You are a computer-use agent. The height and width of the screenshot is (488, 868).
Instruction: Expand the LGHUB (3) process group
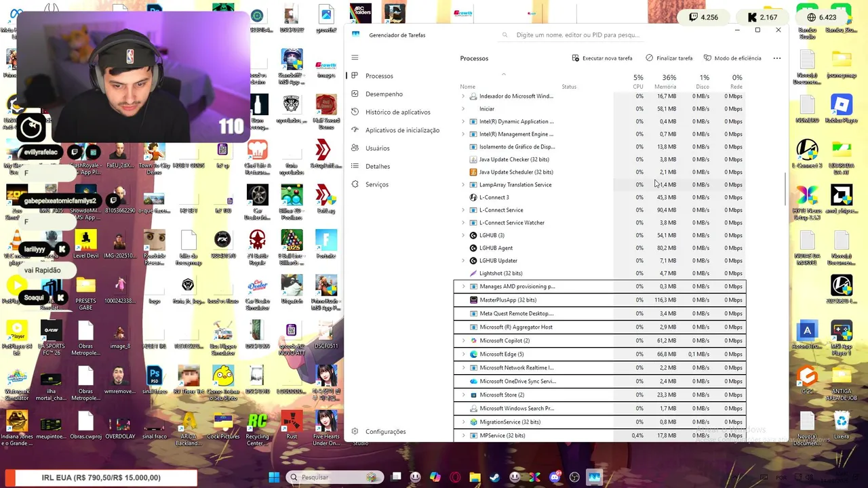(x=464, y=235)
